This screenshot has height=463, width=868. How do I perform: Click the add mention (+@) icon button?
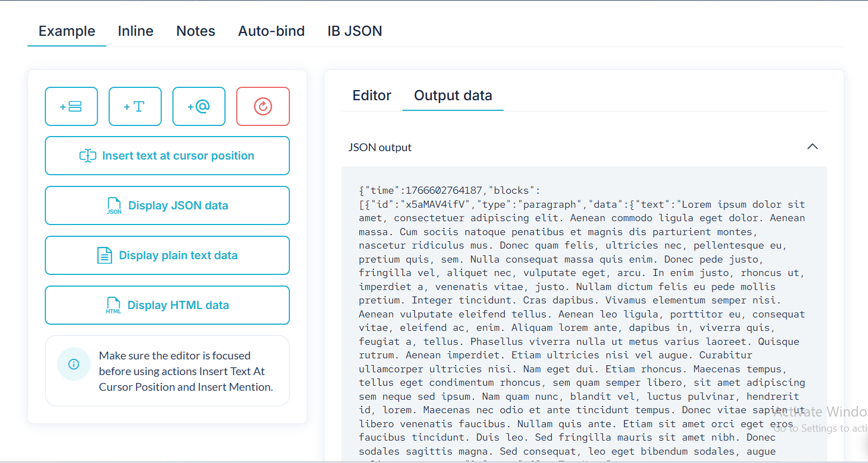199,106
